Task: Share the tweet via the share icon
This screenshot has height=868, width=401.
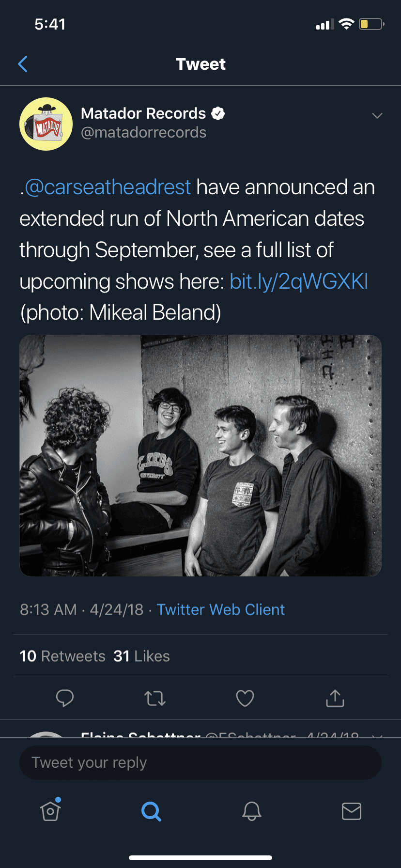Action: (x=335, y=698)
